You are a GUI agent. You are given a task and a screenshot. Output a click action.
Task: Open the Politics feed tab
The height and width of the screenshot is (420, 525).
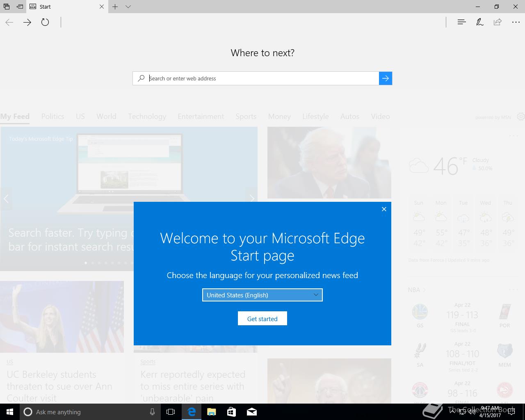(52, 116)
